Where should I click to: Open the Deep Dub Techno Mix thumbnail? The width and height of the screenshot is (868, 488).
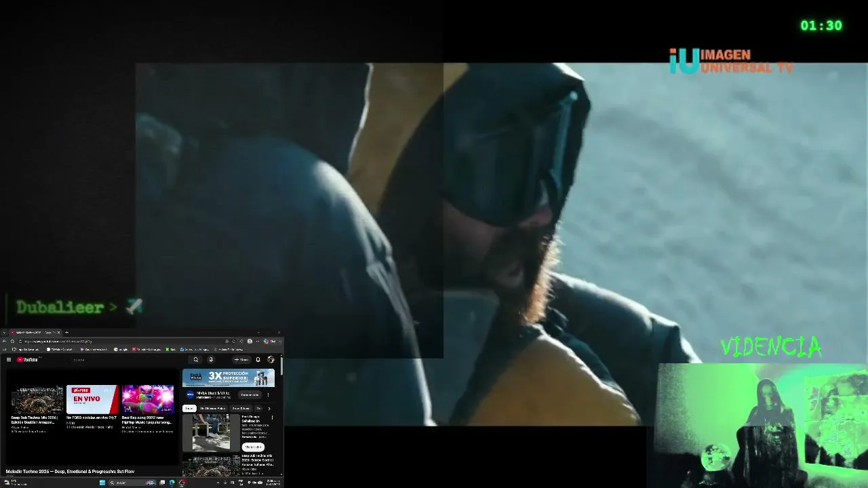click(37, 399)
